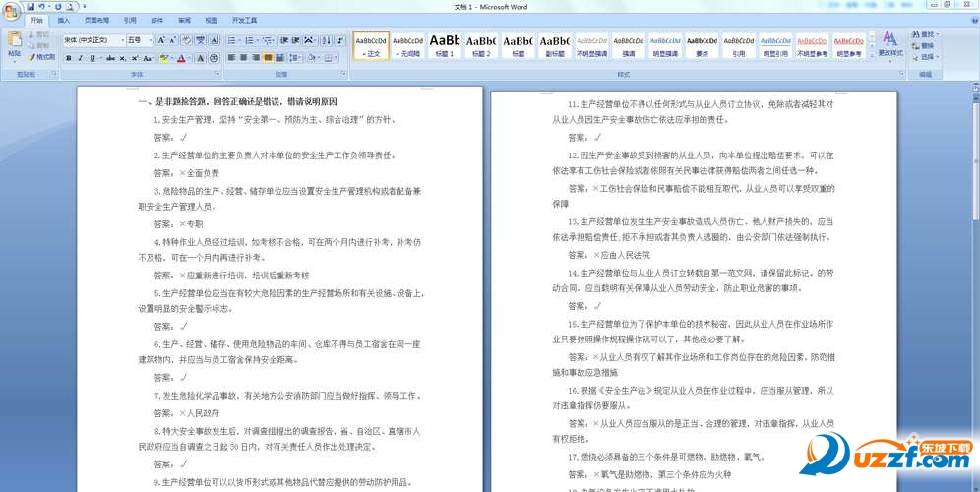Open the font size 五号 dropdown

tap(150, 40)
